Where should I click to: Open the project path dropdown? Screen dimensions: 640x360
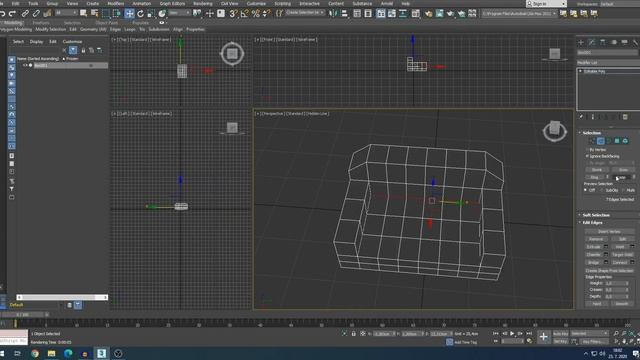[x=519, y=13]
